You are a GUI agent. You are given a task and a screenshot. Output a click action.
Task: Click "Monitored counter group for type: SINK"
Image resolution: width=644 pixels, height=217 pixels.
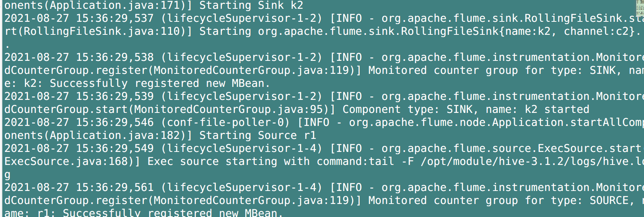pyautogui.click(x=492, y=70)
